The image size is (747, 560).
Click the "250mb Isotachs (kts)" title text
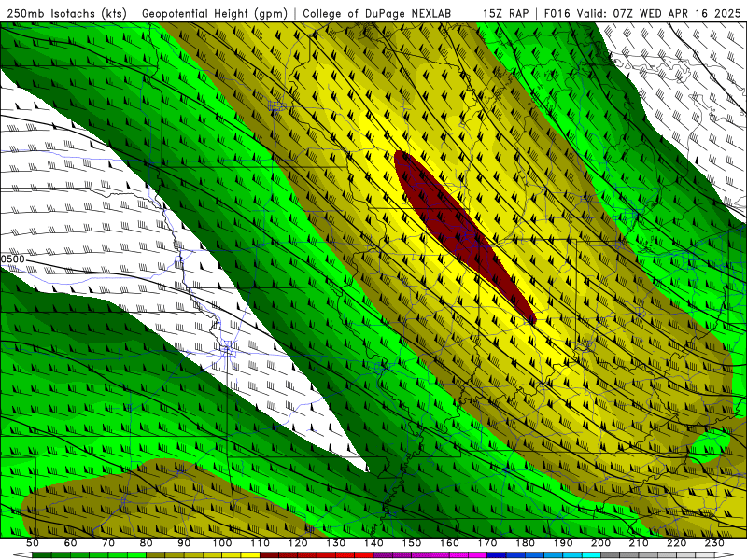[x=66, y=13]
